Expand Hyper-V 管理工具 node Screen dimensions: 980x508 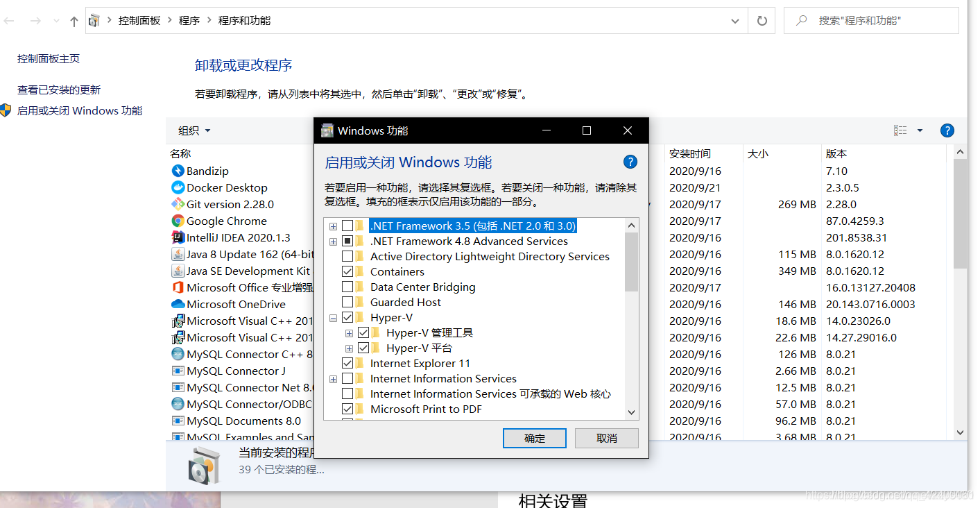tap(349, 333)
